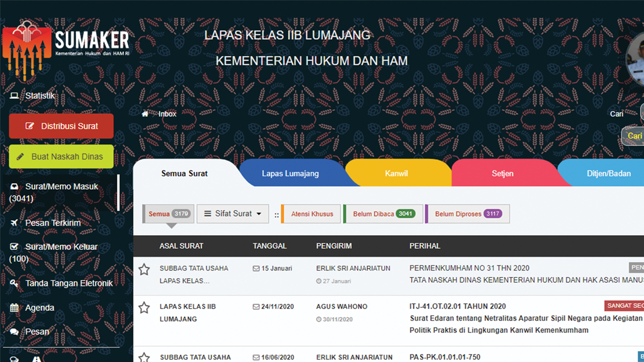Filter by Belum Dibaca 3041
Viewport: 644px width, 362px height.
point(383,214)
